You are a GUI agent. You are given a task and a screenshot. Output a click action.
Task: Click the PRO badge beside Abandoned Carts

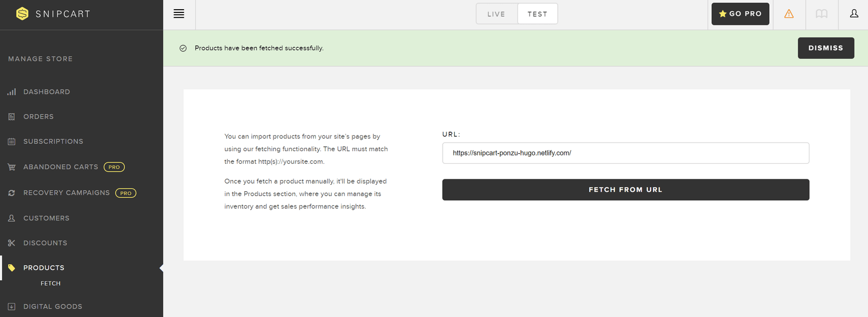[114, 167]
